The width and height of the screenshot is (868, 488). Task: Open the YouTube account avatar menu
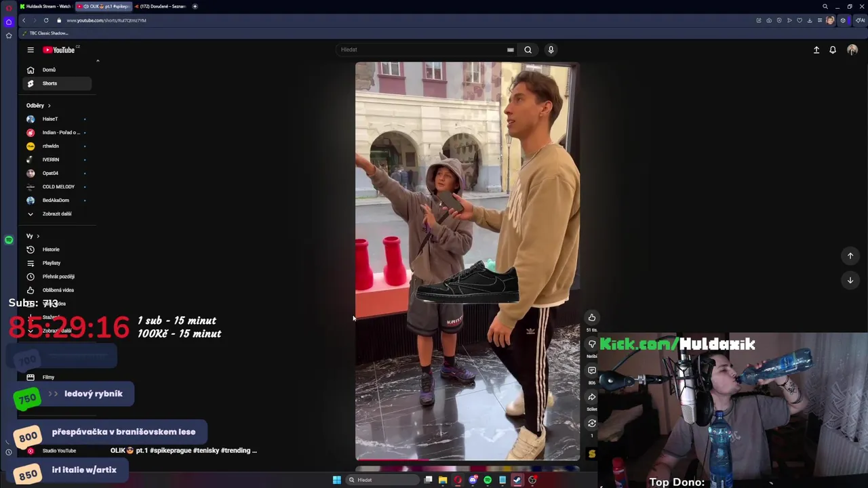pyautogui.click(x=852, y=49)
